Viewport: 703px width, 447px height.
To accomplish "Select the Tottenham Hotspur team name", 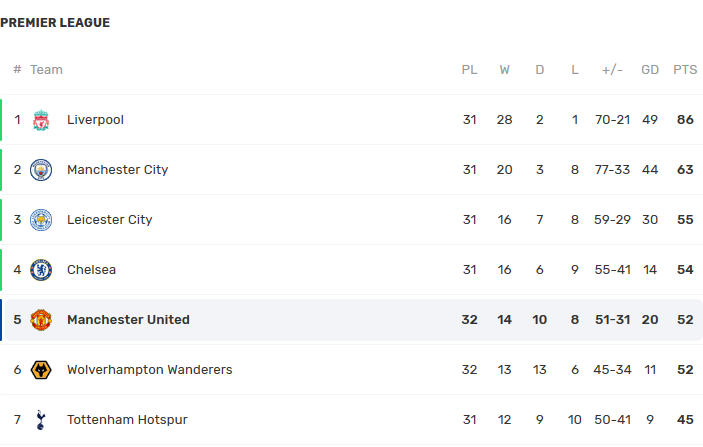I will [127, 420].
